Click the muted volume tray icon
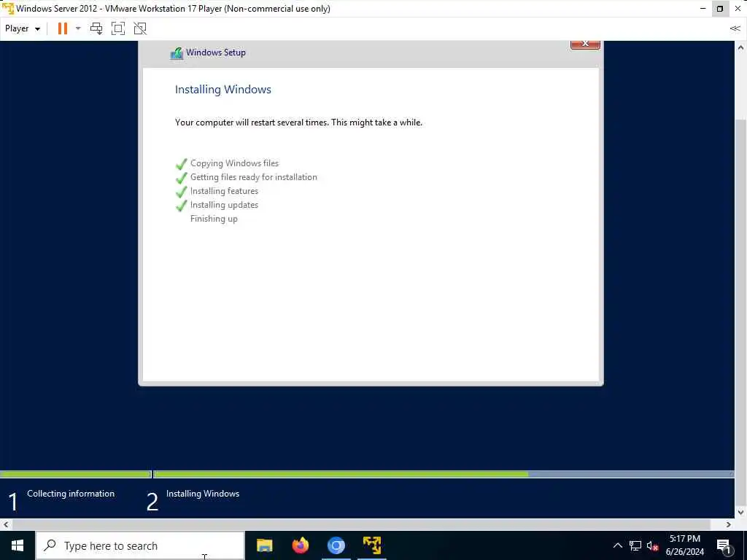The height and width of the screenshot is (560, 747). click(x=652, y=545)
